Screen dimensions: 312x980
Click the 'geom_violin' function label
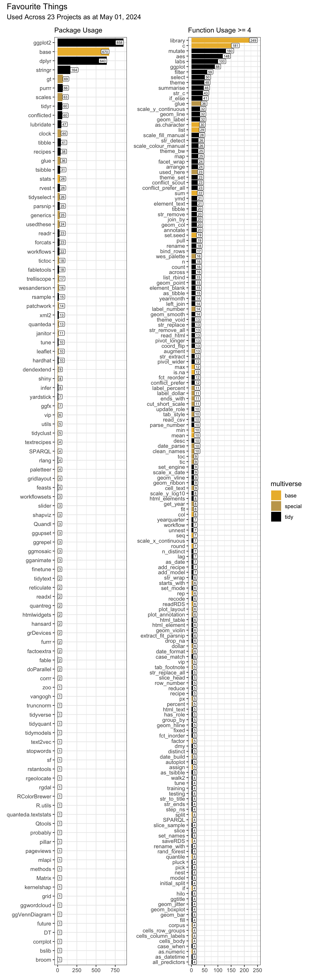170,630
